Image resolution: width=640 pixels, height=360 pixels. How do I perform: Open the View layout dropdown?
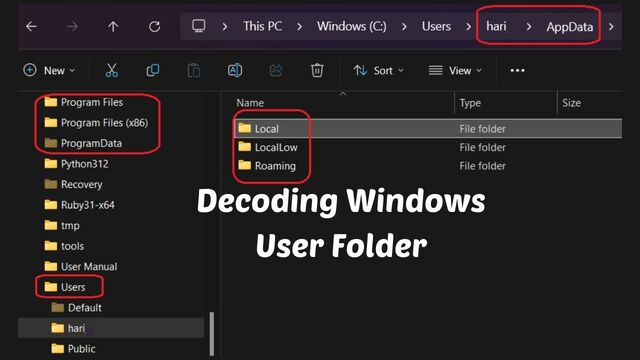(x=455, y=71)
